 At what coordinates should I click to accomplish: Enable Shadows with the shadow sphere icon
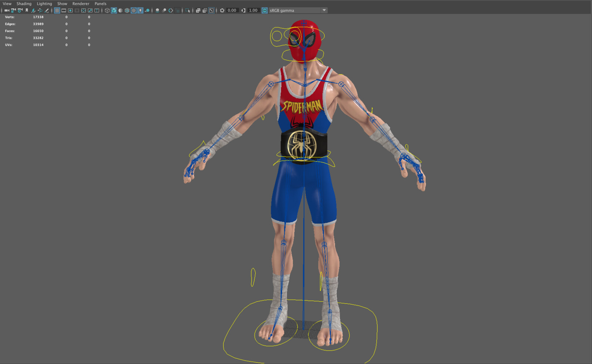(147, 10)
